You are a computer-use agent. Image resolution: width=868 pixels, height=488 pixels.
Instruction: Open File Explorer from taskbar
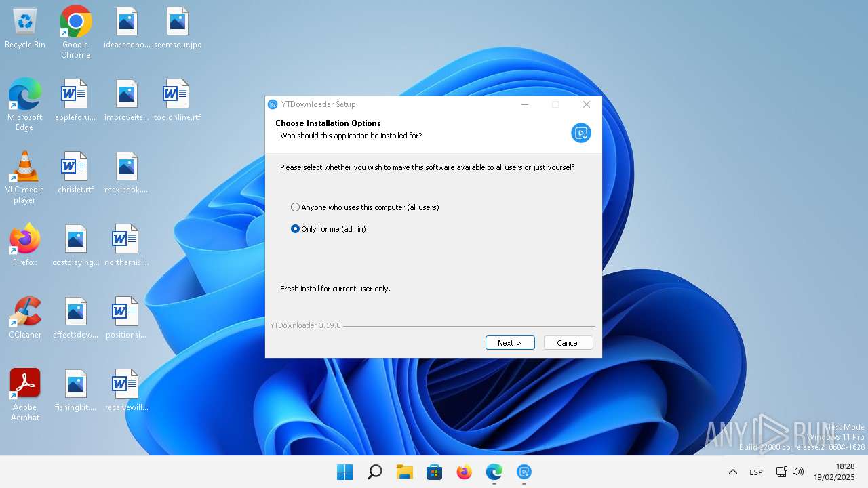point(405,472)
